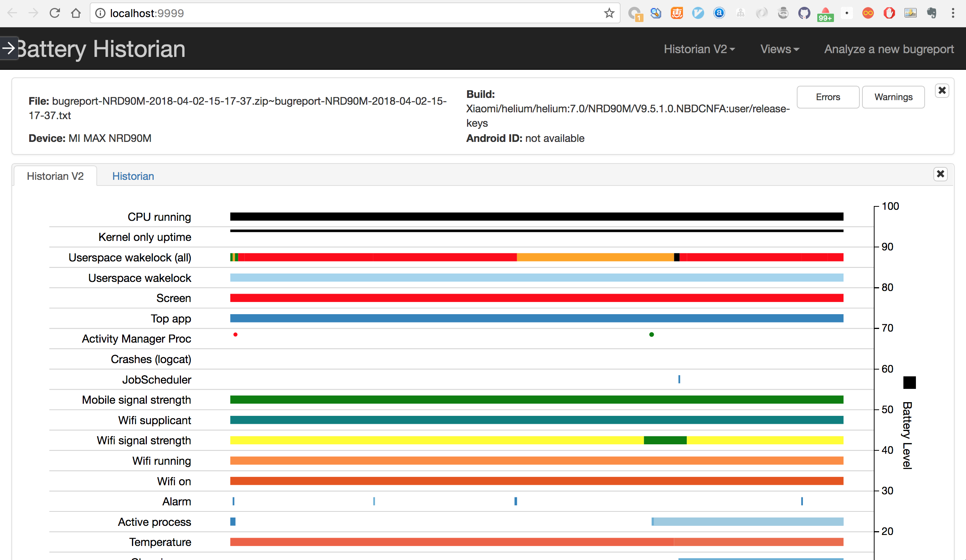Select the Historian V2 tab
Image resolution: width=966 pixels, height=560 pixels.
(x=55, y=176)
